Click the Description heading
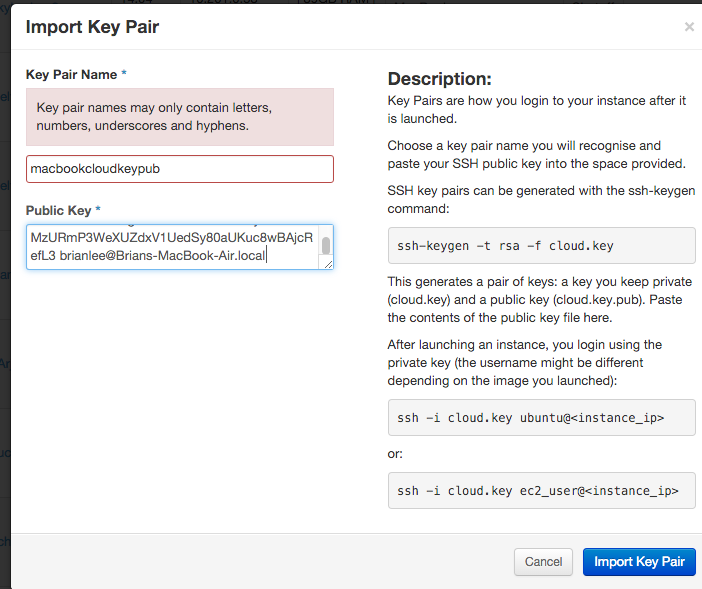702x589 pixels. [439, 79]
